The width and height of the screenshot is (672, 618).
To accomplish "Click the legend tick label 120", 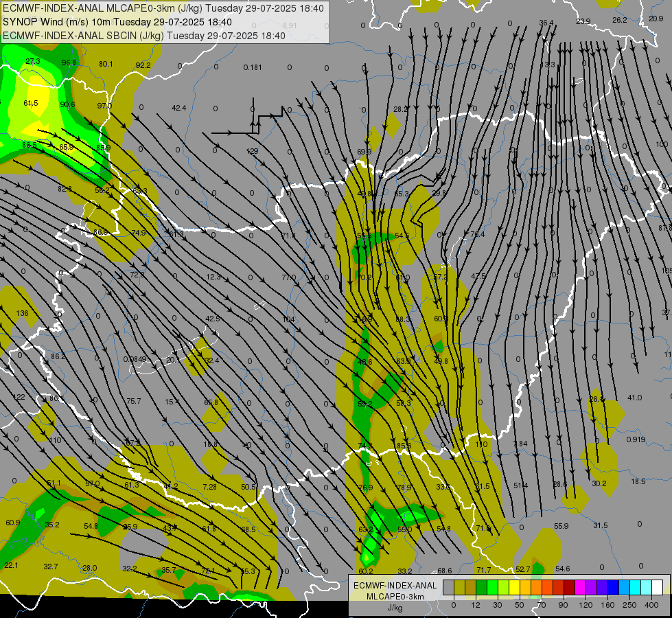I will pyautogui.click(x=586, y=605).
